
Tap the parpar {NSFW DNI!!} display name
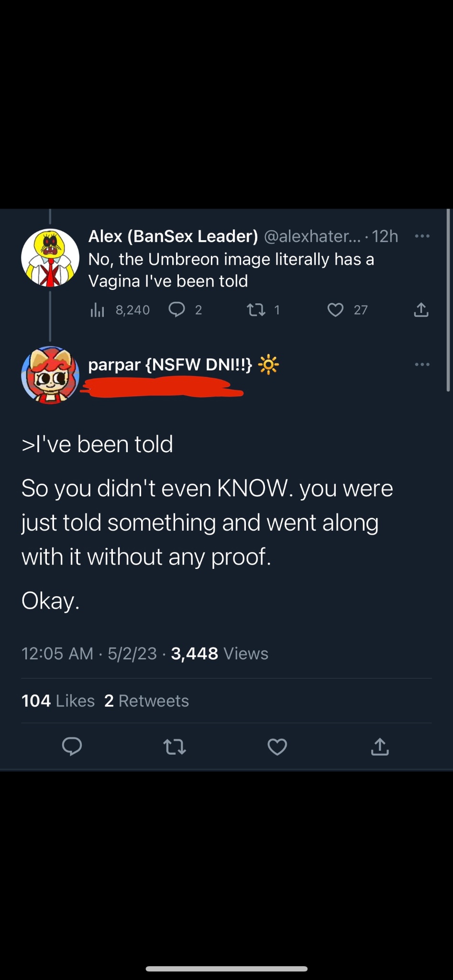(x=170, y=365)
